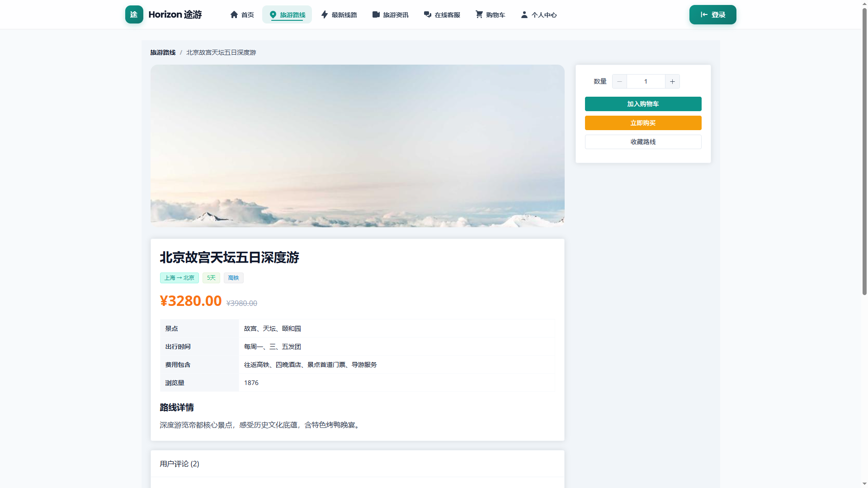Click the Horizon 途游 brand name
The image size is (868, 488).
coord(175,14)
